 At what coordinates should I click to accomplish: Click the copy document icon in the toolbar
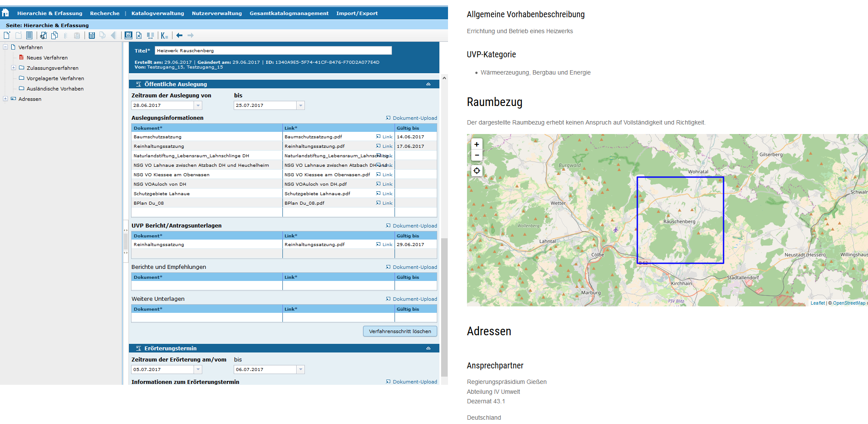(x=55, y=35)
